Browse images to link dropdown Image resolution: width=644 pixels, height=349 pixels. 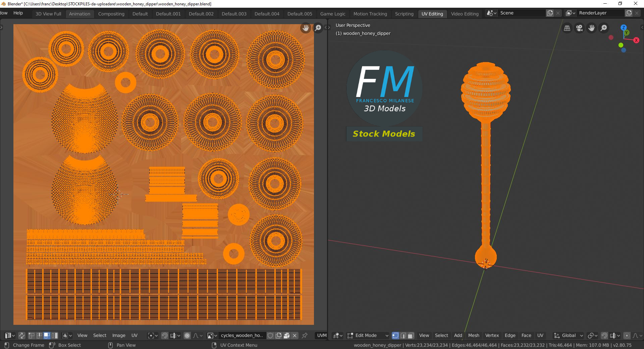coord(212,335)
